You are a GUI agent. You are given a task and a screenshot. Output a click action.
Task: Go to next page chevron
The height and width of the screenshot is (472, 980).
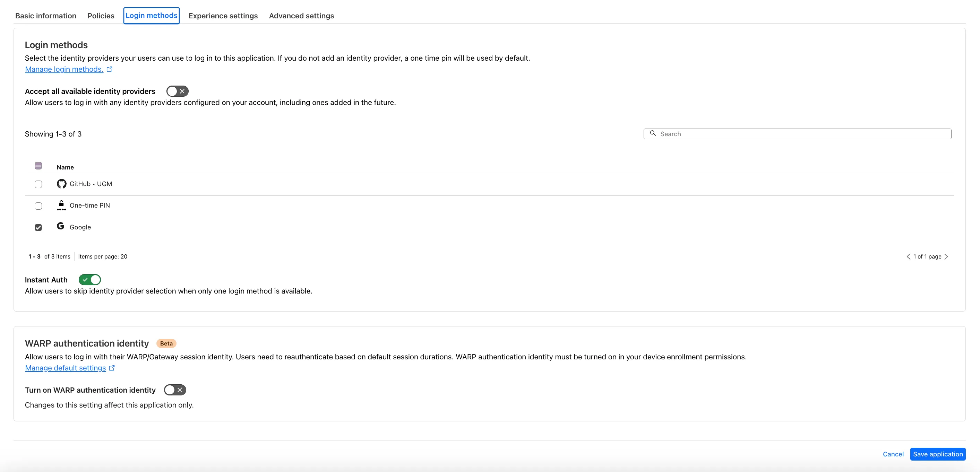(946, 256)
